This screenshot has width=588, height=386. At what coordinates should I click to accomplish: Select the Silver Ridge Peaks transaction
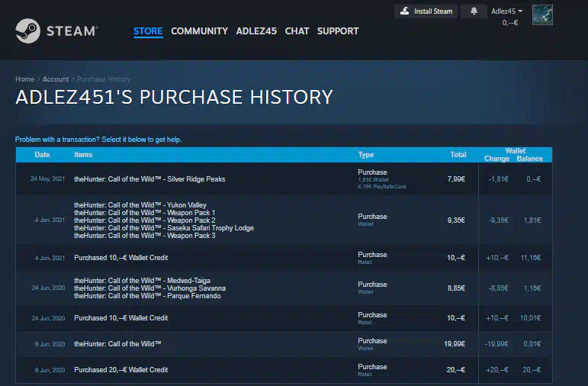tap(284, 179)
